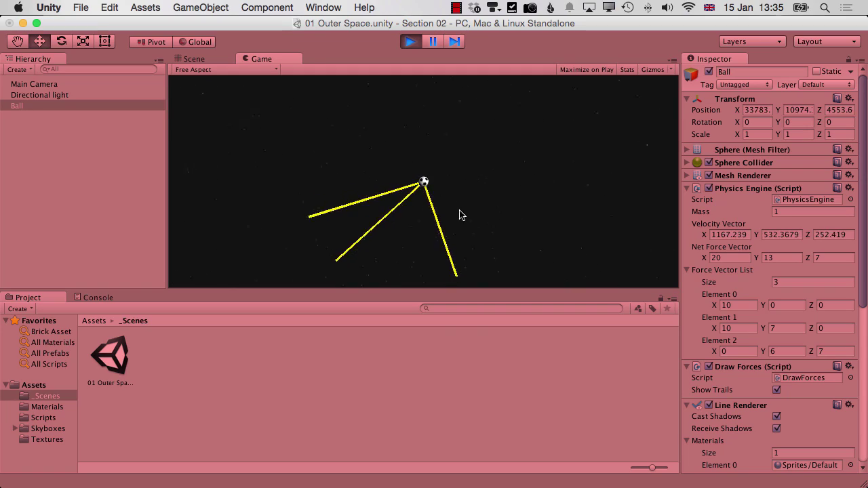
Task: Open Transform component gear menu
Action: coord(848,99)
